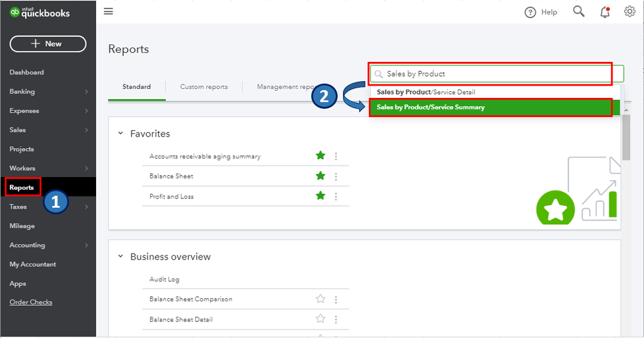Screen dimensions: 644x338
Task: Click the hamburger menu icon
Action: [x=108, y=12]
